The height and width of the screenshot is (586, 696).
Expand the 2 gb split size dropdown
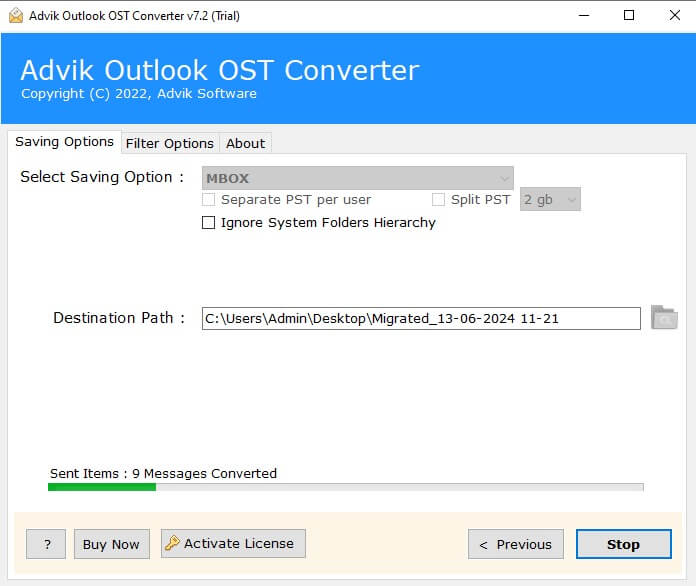[550, 199]
